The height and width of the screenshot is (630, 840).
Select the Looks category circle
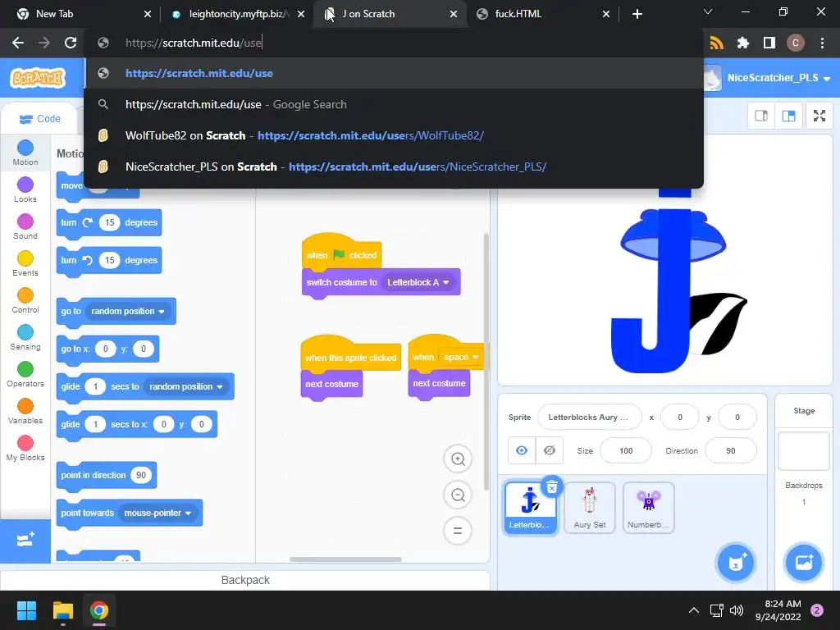point(25,185)
